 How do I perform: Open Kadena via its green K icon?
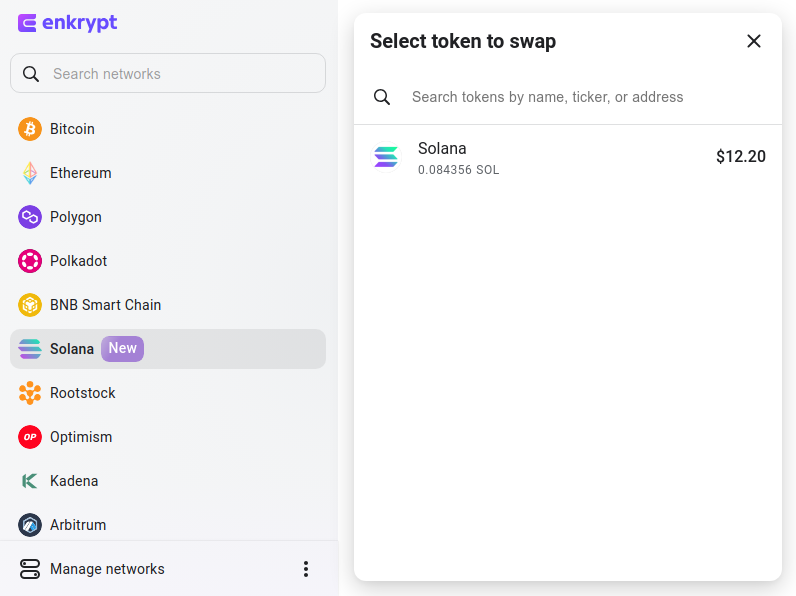pos(30,481)
